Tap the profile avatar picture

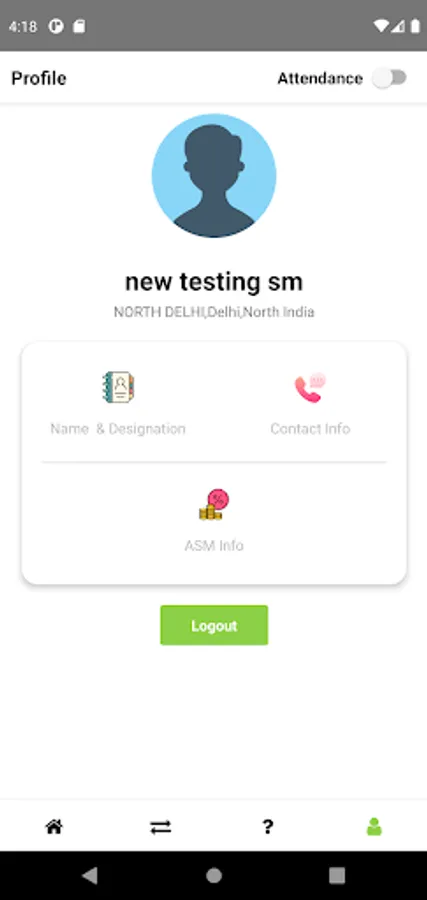[214, 176]
